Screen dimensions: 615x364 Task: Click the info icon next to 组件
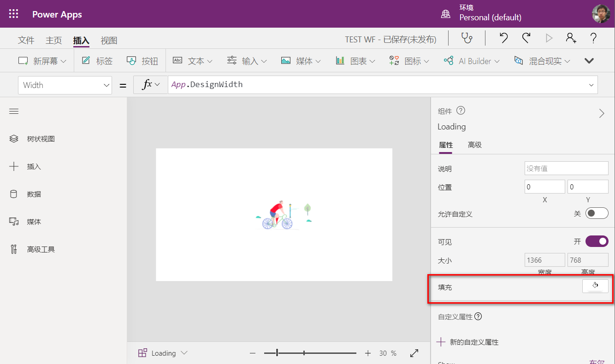[x=461, y=111]
